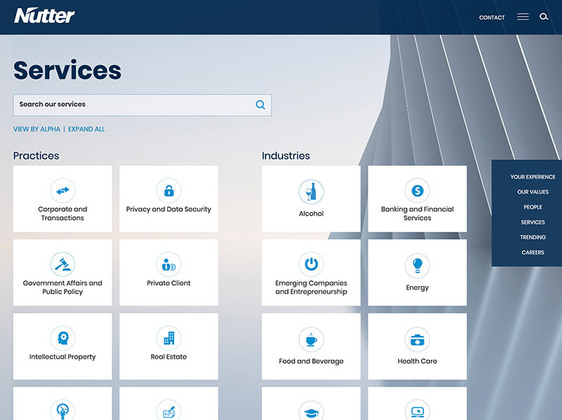Open Privacy and Data Security label

pyautogui.click(x=169, y=209)
